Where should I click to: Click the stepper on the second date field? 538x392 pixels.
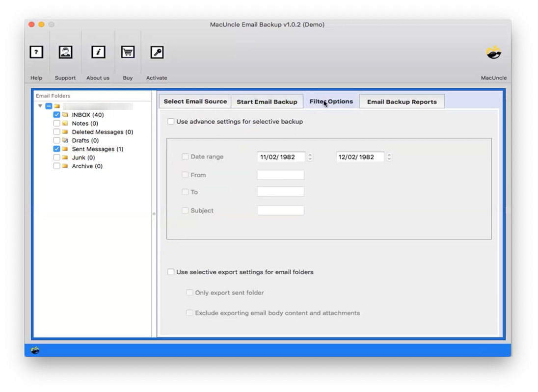coord(389,157)
